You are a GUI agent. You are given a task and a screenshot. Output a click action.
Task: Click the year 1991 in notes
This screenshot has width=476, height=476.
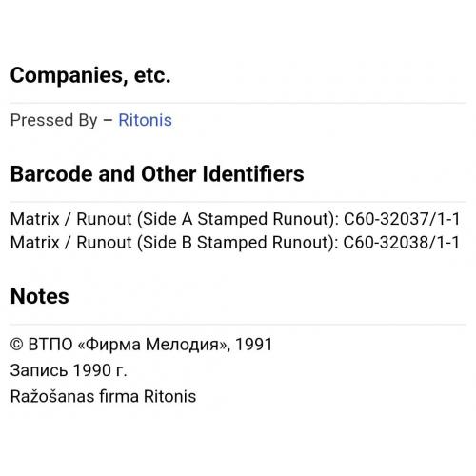coord(253,345)
